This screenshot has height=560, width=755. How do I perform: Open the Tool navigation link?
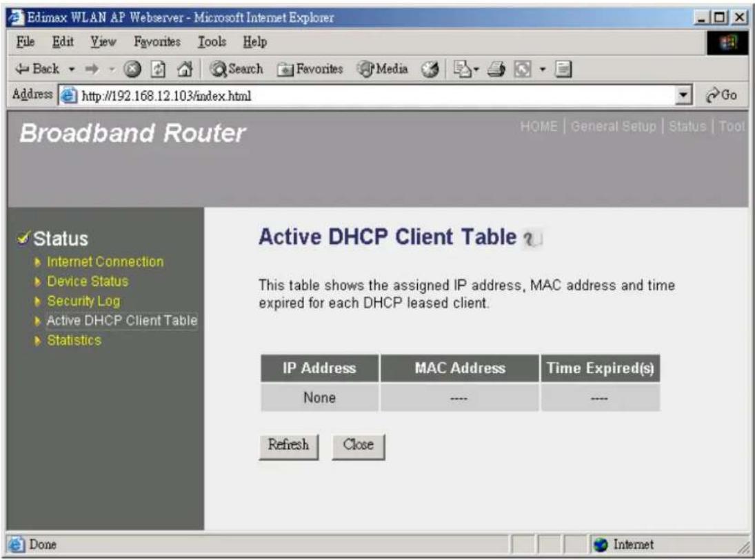[x=732, y=127]
